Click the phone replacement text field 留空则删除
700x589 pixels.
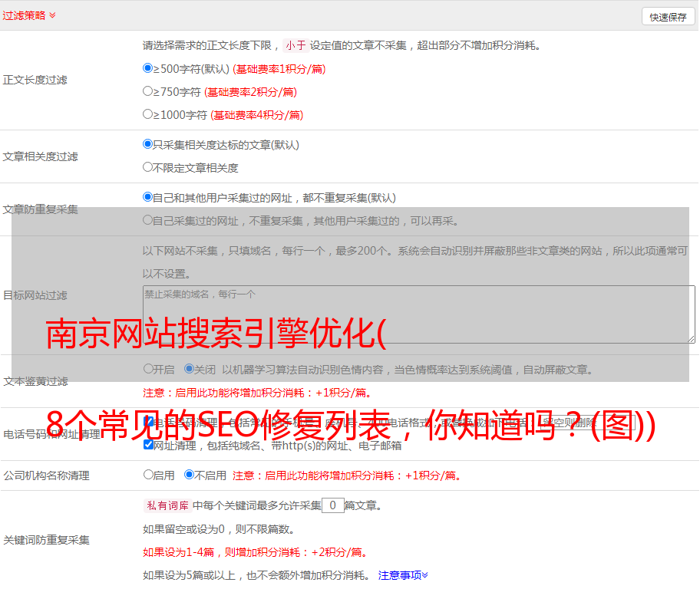[x=586, y=422]
